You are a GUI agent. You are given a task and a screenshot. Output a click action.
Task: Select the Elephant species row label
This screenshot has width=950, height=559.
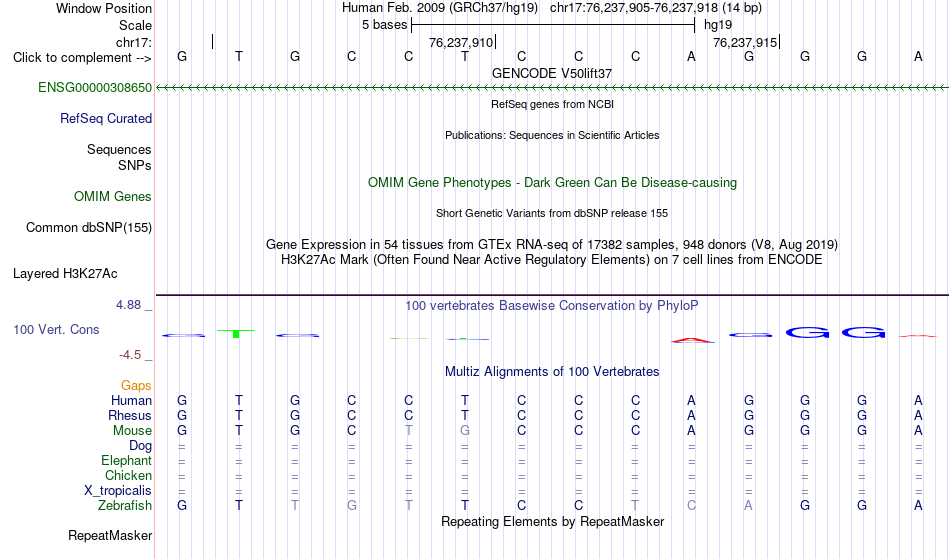pyautogui.click(x=126, y=461)
